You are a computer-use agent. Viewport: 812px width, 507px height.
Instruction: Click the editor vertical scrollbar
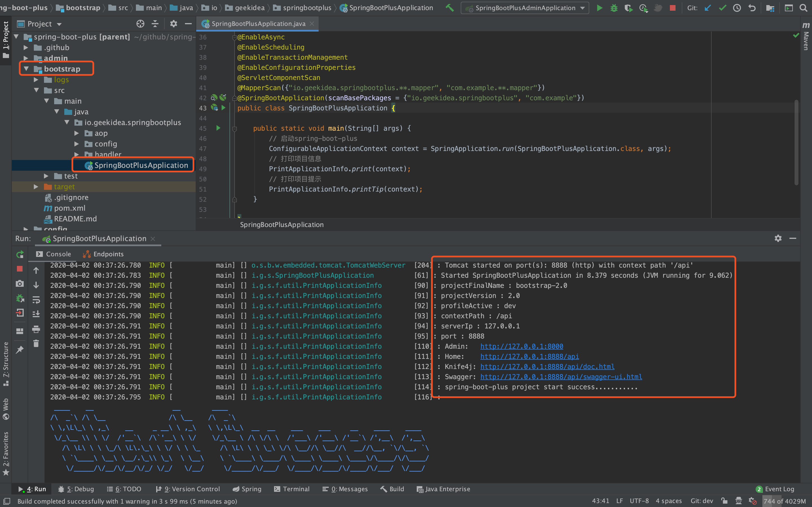[x=796, y=143]
